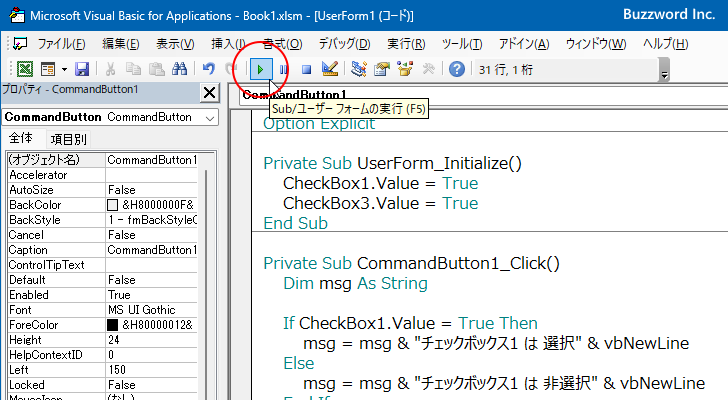Click the BackColor white color swatch
Screen dimensions: 728x400
(112, 205)
